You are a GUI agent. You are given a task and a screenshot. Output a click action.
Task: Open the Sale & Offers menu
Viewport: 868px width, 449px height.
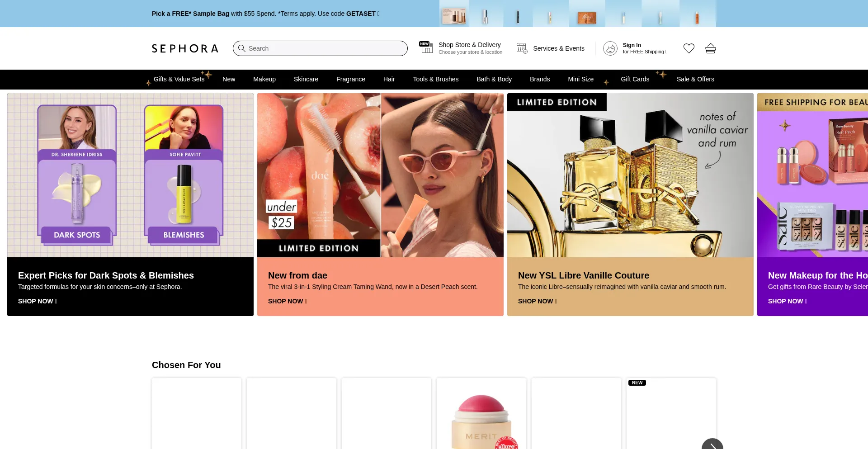(x=695, y=79)
